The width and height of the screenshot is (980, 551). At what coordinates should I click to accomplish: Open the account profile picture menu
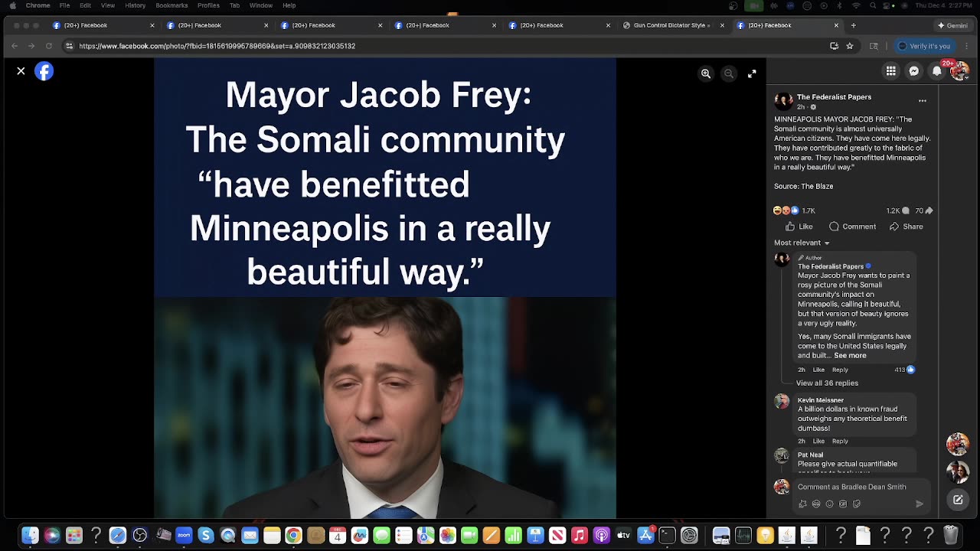[x=959, y=71]
